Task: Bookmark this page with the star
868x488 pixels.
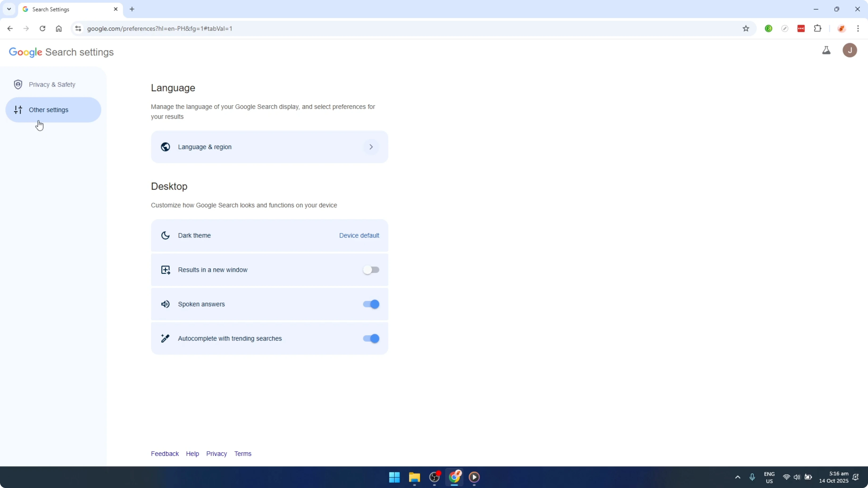Action: click(x=746, y=28)
